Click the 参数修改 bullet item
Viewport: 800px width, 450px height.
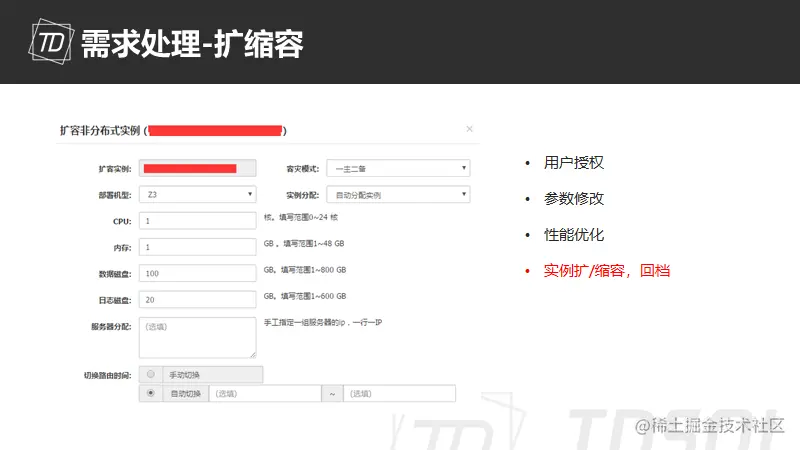click(x=573, y=198)
